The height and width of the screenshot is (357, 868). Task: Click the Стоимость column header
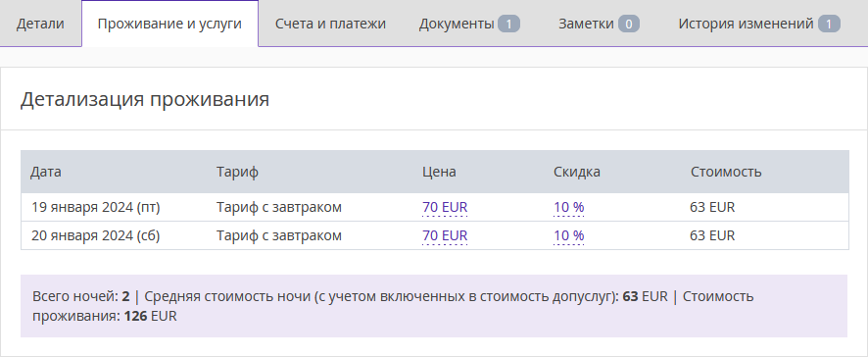726,172
